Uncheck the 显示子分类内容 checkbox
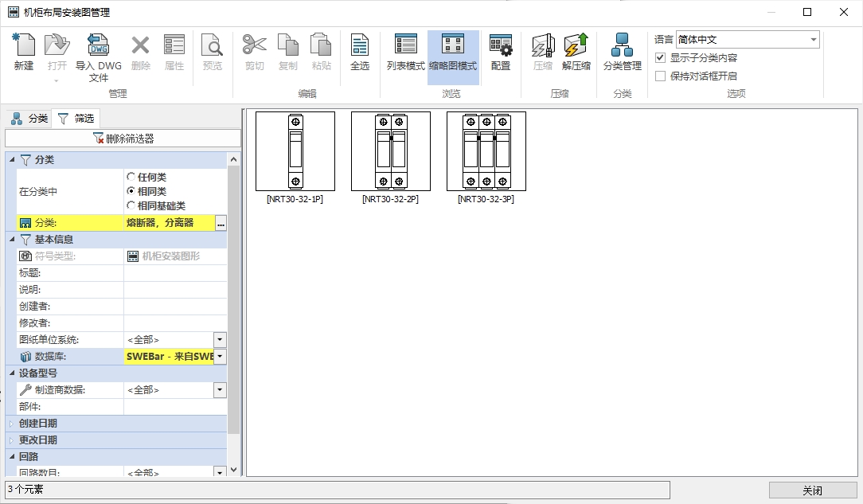The image size is (863, 504). click(660, 58)
